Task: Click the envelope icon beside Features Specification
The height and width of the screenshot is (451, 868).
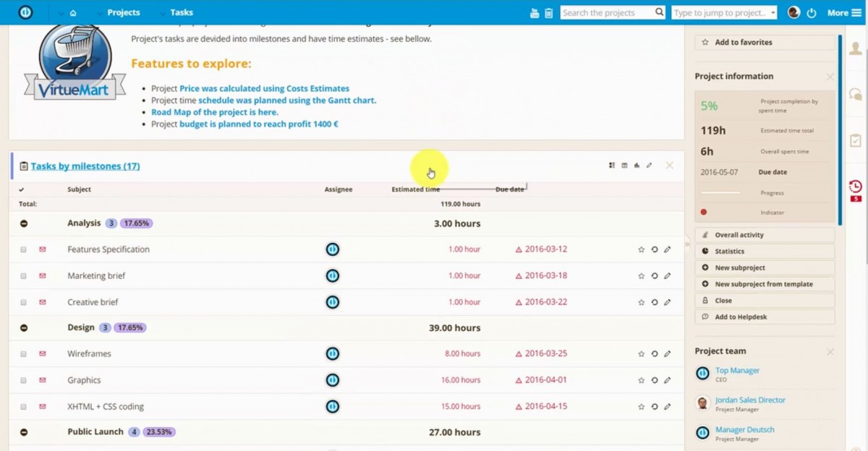Action: pyautogui.click(x=43, y=249)
